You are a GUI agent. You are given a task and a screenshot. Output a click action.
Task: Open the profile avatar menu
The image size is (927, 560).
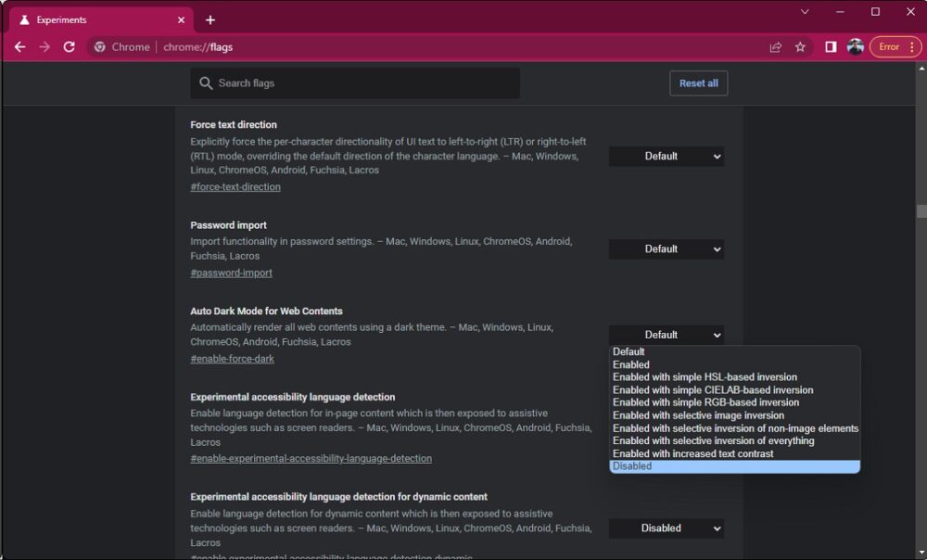pos(855,47)
